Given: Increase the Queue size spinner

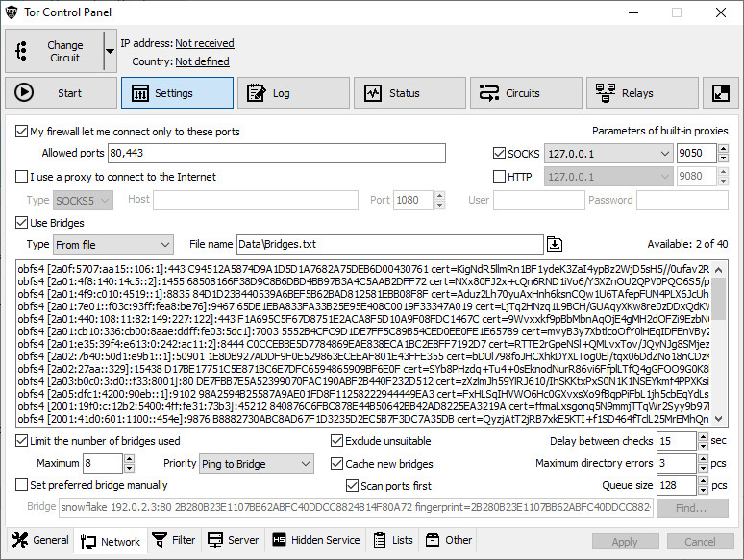Looking at the screenshot, I should tap(704, 481).
